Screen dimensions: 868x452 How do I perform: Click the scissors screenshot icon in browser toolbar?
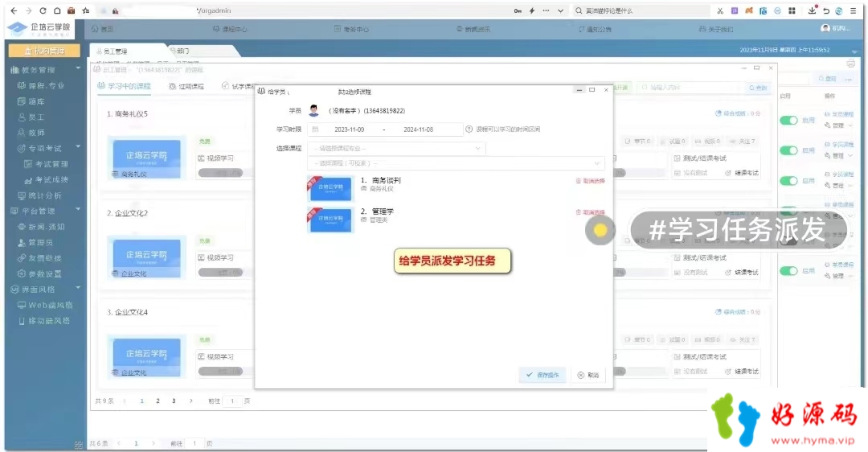click(720, 10)
